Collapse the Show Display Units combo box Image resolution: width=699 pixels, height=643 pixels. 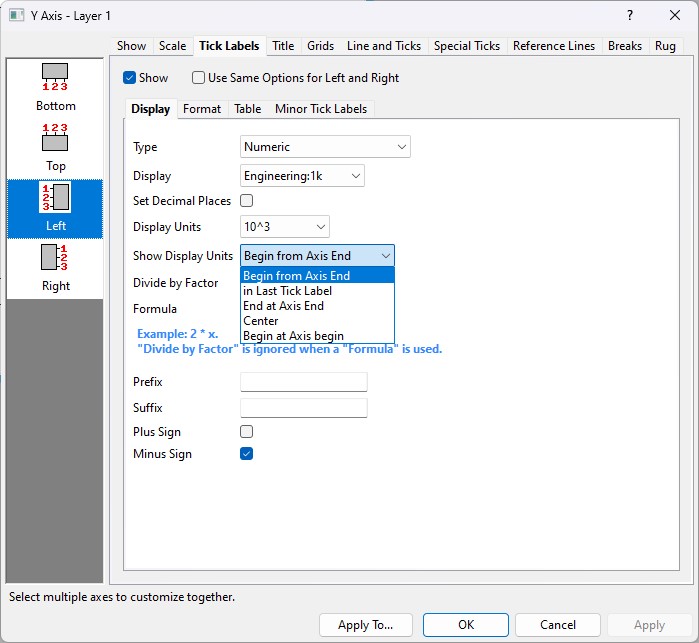(317, 256)
